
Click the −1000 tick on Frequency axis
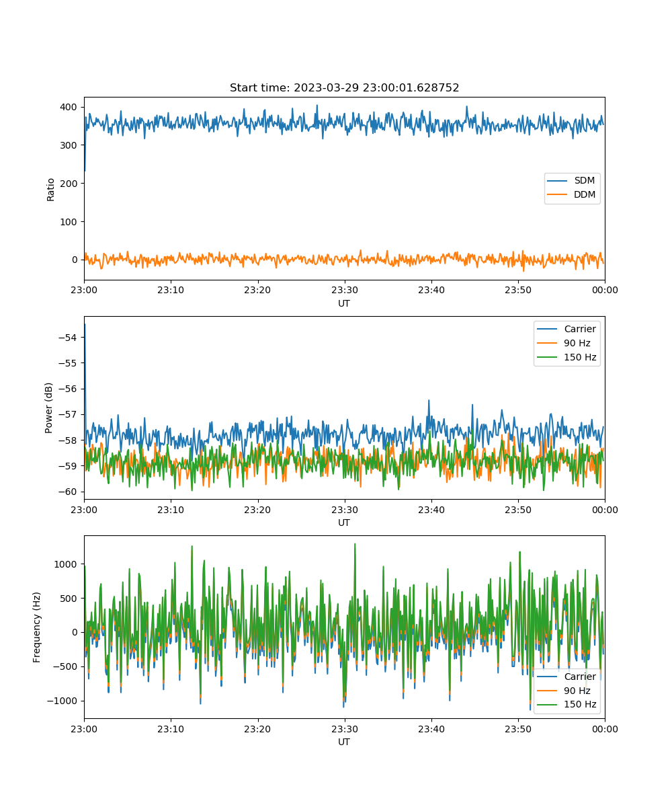tap(63, 701)
